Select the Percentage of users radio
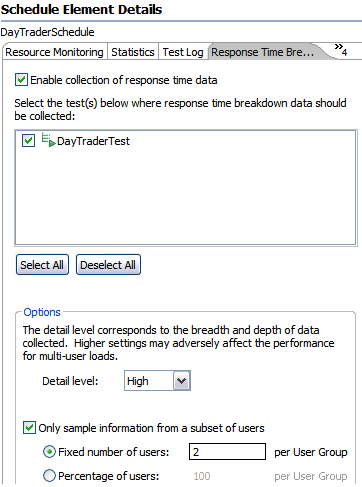Image resolution: width=362 pixels, height=487 pixels. (49, 475)
